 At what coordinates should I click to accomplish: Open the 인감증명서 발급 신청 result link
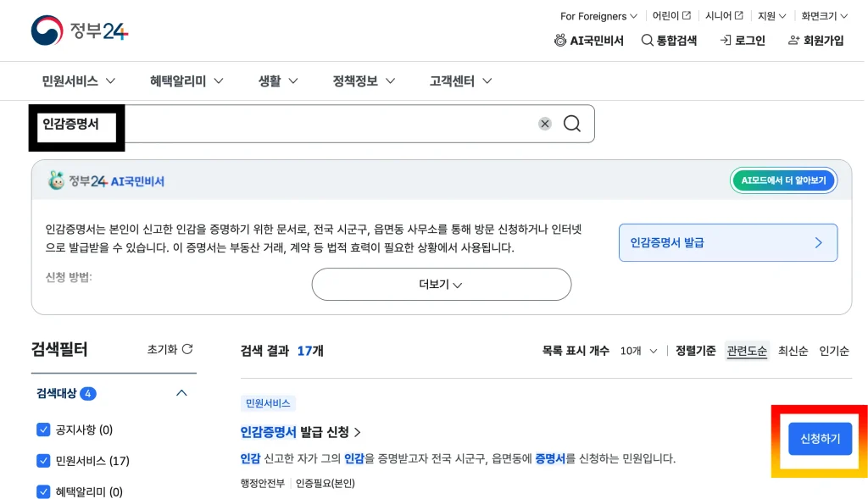click(x=300, y=431)
